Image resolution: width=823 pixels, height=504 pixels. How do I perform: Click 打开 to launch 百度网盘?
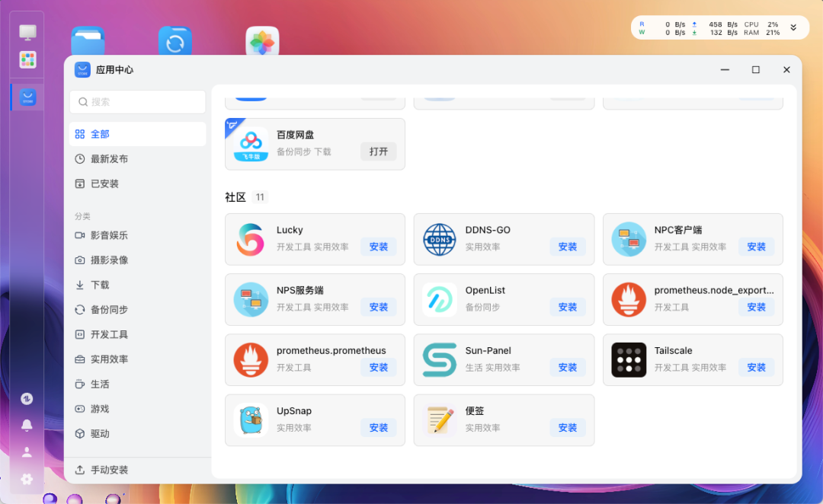(x=379, y=151)
